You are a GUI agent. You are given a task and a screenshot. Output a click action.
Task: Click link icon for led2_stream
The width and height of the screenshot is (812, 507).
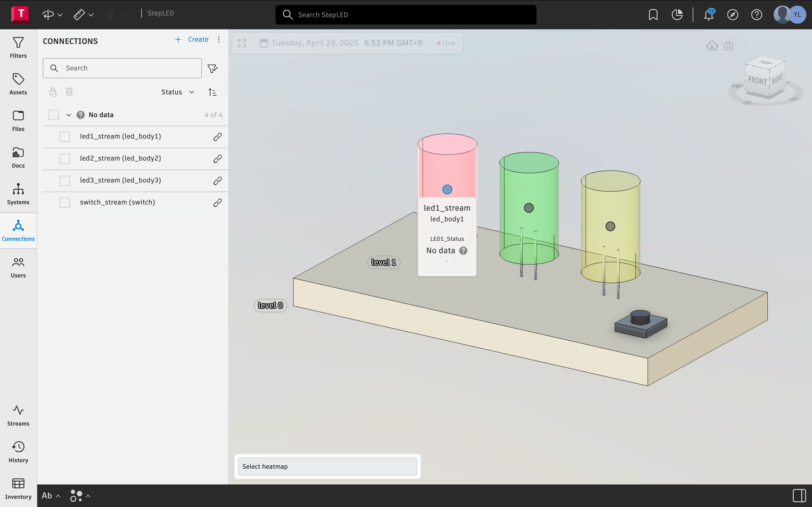click(x=217, y=159)
